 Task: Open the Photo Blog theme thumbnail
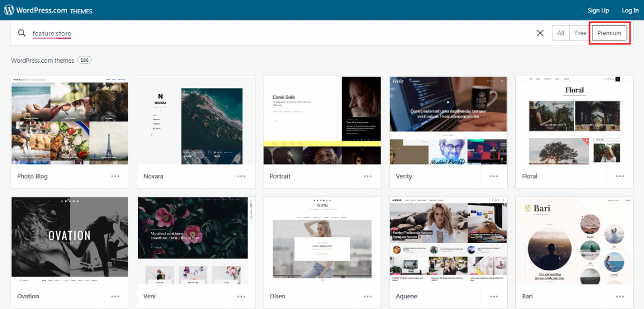pos(70,120)
